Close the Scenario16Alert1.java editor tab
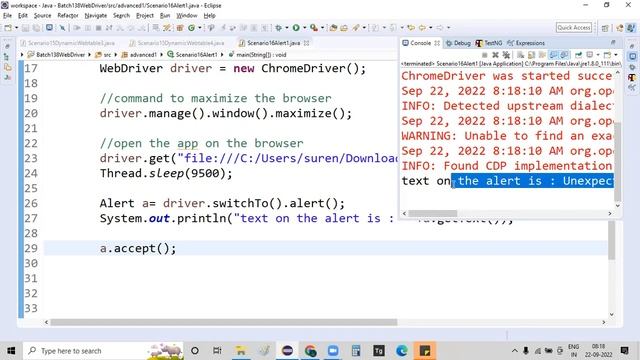640x360 pixels. (x=307, y=43)
